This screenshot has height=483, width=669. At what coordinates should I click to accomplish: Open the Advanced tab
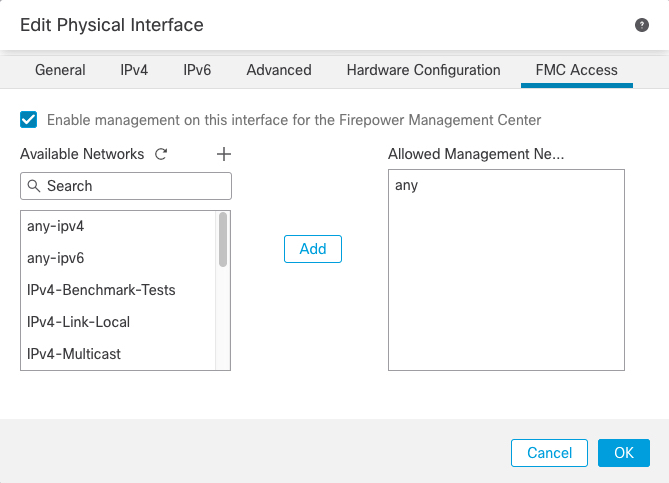(x=279, y=70)
